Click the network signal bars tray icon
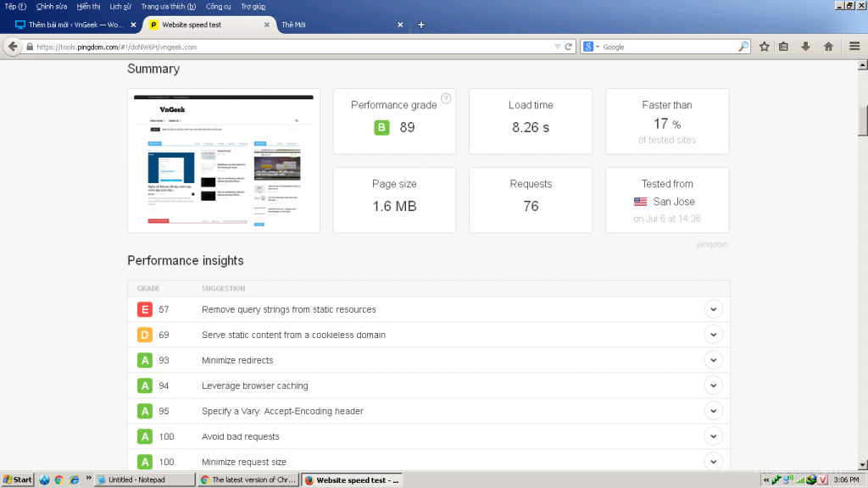The width and height of the screenshot is (868, 488). point(800,480)
